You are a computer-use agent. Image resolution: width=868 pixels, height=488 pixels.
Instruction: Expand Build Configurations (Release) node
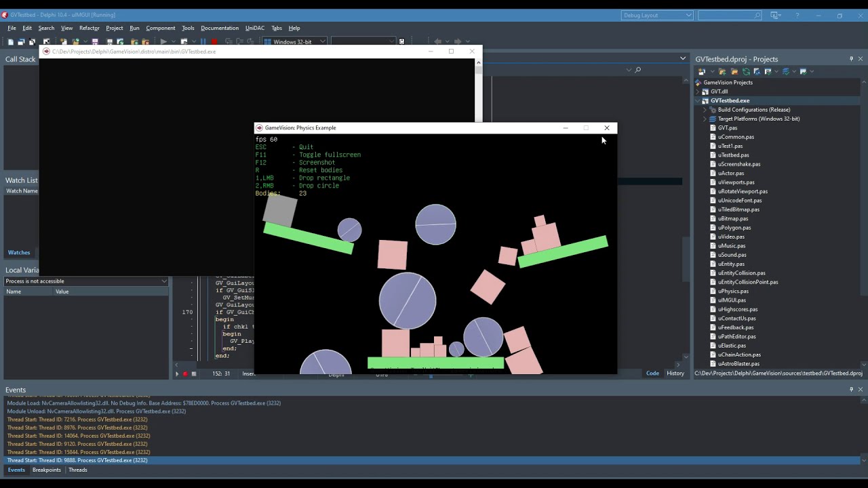(x=705, y=110)
